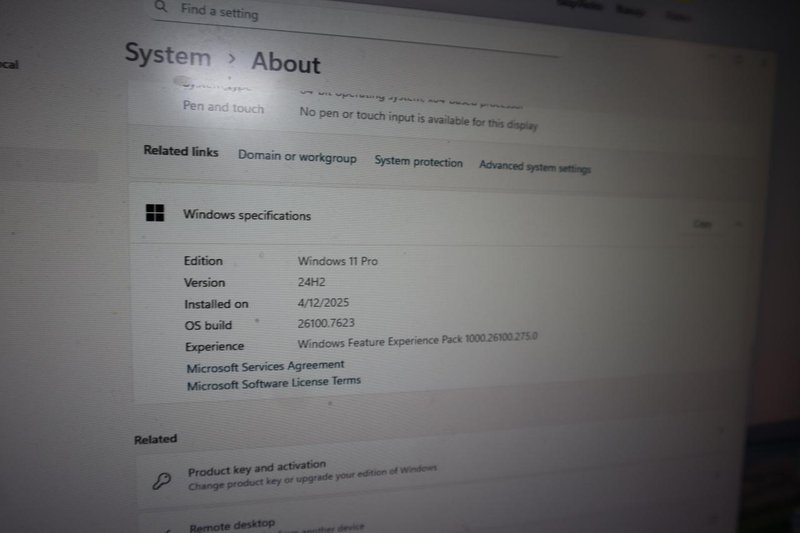Click the No pen or touch input text
This screenshot has width=800, height=533.
[418, 118]
